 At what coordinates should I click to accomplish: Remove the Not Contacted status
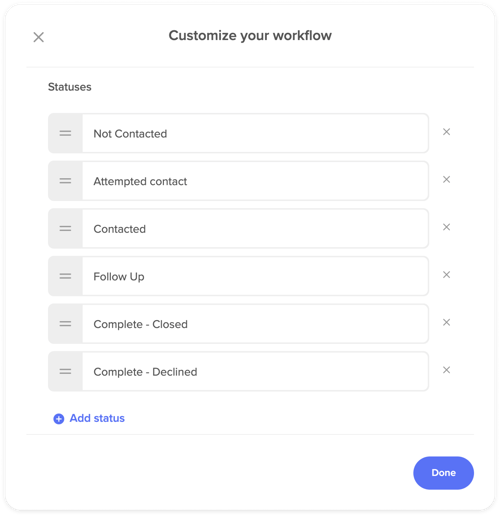click(x=446, y=132)
